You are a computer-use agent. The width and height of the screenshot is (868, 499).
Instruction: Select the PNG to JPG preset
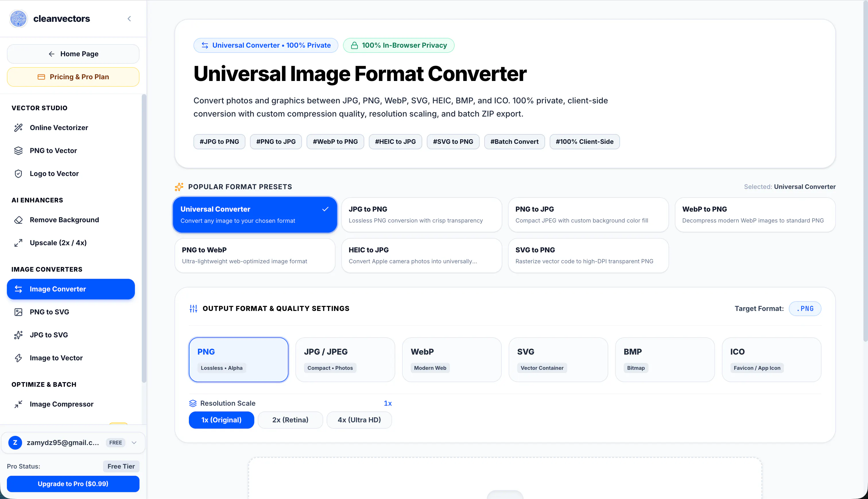pyautogui.click(x=588, y=214)
